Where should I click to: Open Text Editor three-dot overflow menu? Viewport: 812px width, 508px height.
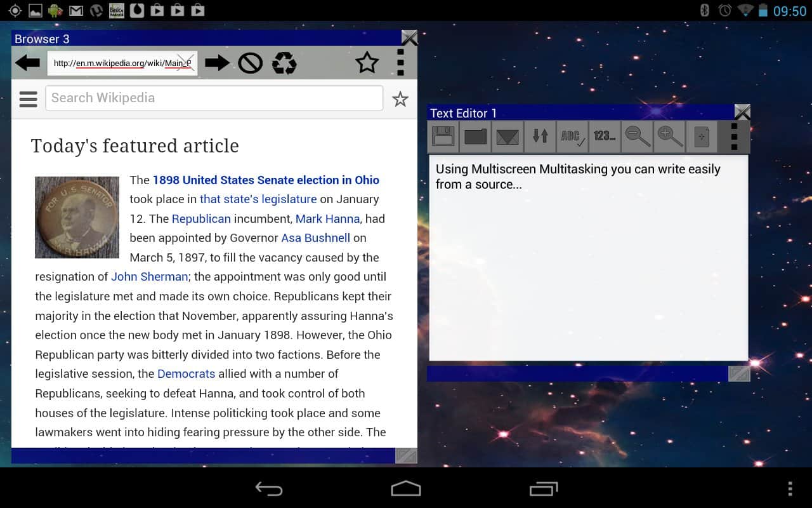(734, 137)
